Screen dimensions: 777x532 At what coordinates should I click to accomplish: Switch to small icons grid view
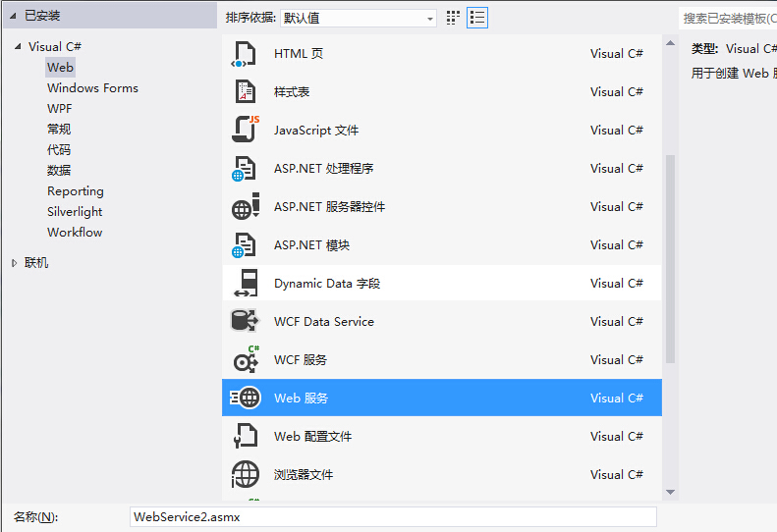[453, 18]
